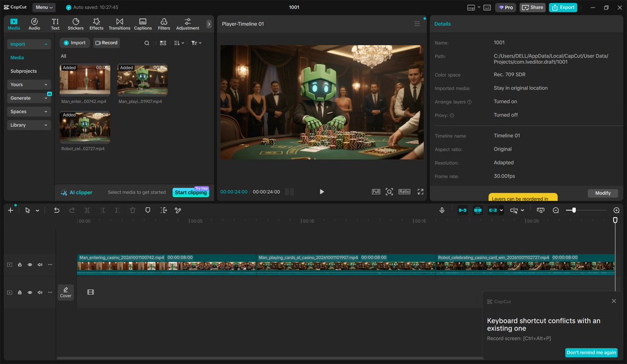Click the Modify button in Details panel
This screenshot has width=627, height=364.
coord(603,193)
